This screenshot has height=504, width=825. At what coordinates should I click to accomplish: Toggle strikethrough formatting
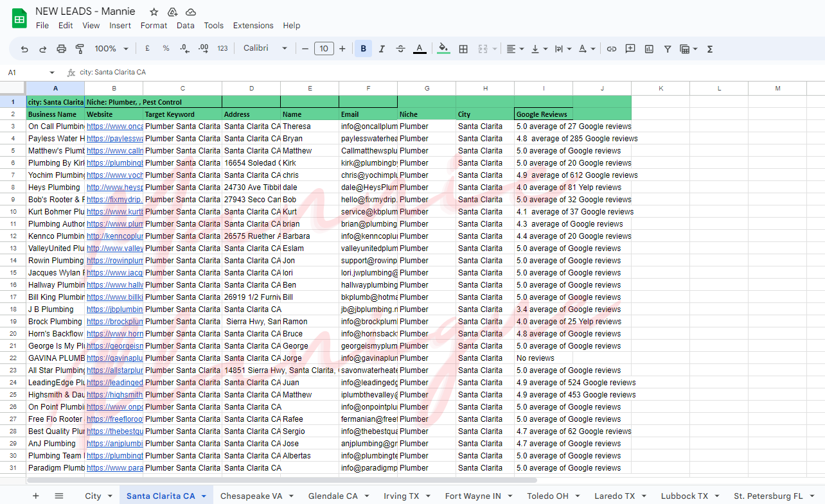[x=401, y=49]
